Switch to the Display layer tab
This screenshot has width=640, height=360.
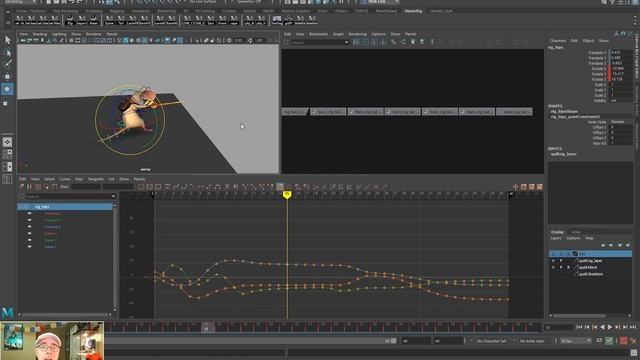pyautogui.click(x=557, y=232)
